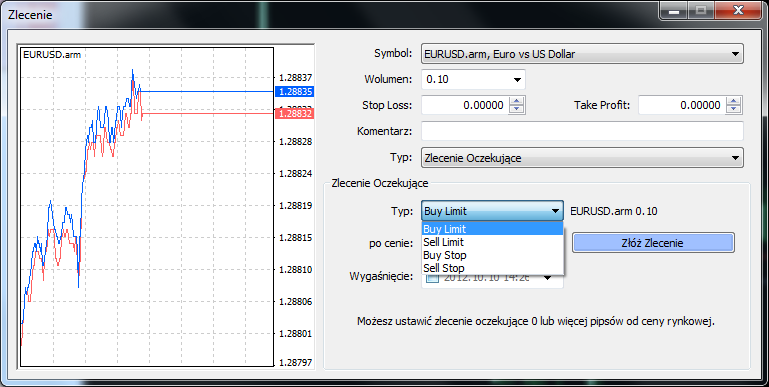Image resolution: width=769 pixels, height=387 pixels.
Task: Open the Wygaśnięcie date dropdown arrow
Action: pos(548,278)
